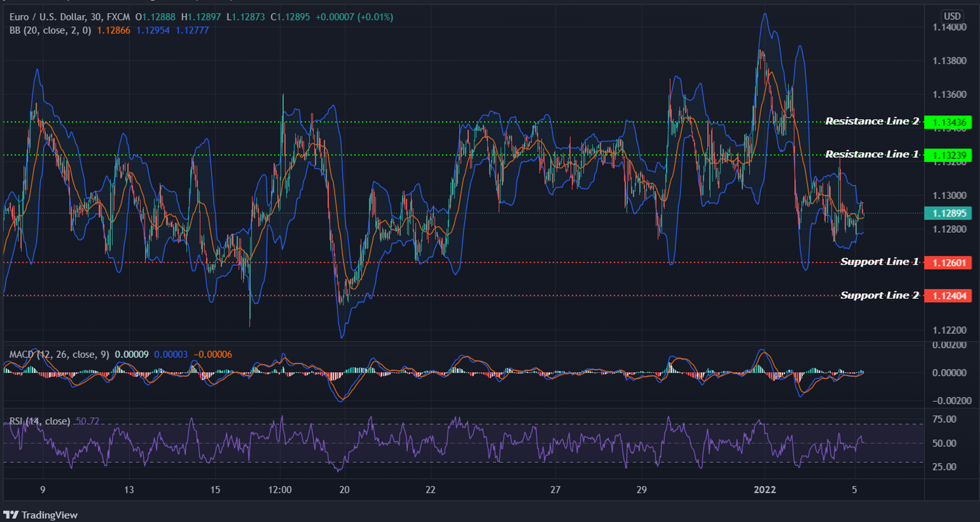
Task: Click the Resistance Line 1 price tag 1.13239
Action: [x=950, y=155]
